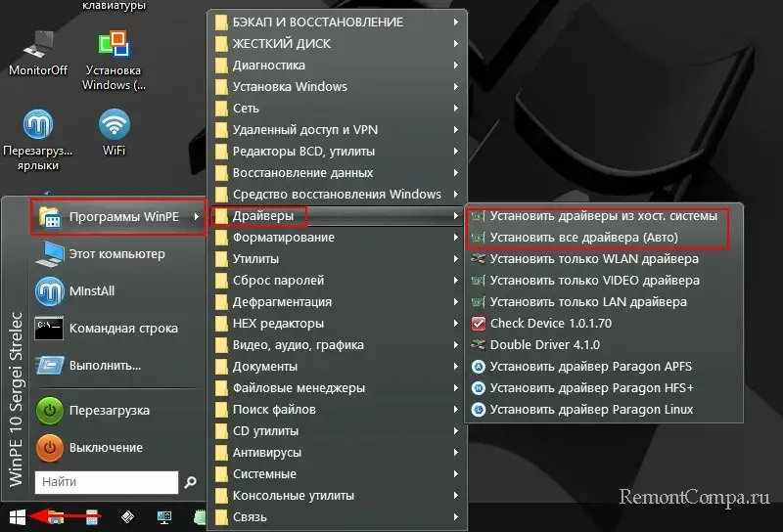Choose Установить драйвер Paragon Linux entry
Screen dimensions: 783x532
[603, 410]
